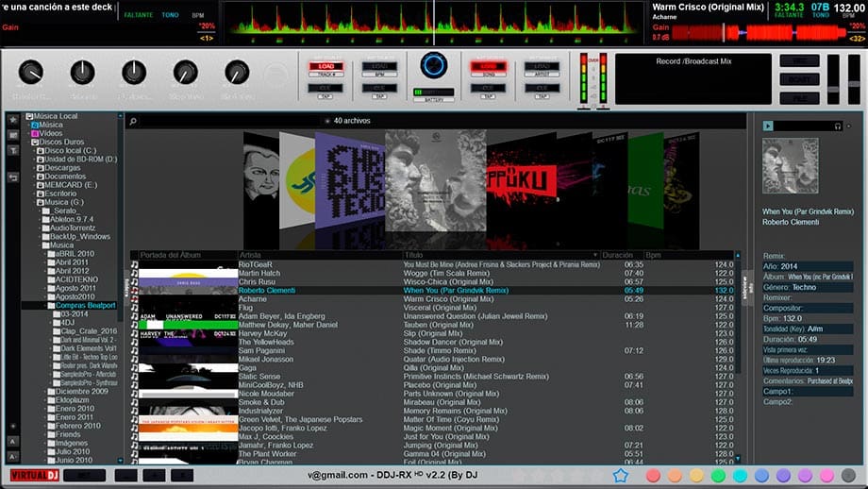Click the cyan color filter dot

pyautogui.click(x=740, y=475)
